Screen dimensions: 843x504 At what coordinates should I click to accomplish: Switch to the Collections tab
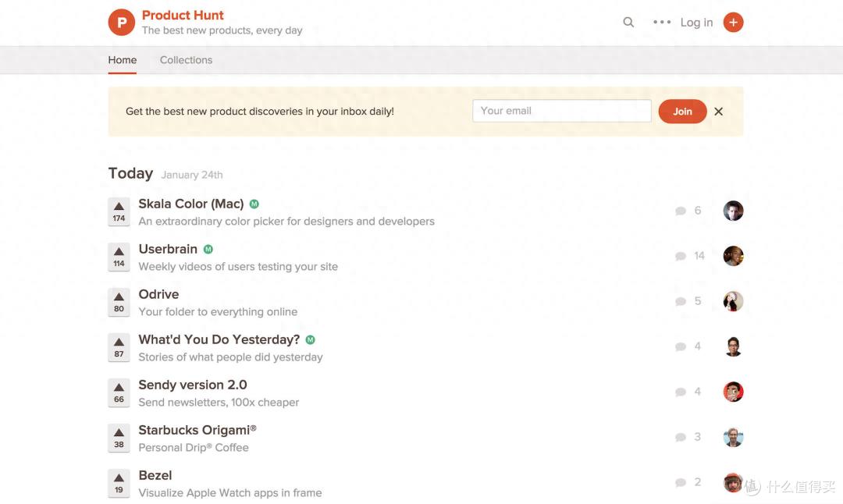coord(186,60)
